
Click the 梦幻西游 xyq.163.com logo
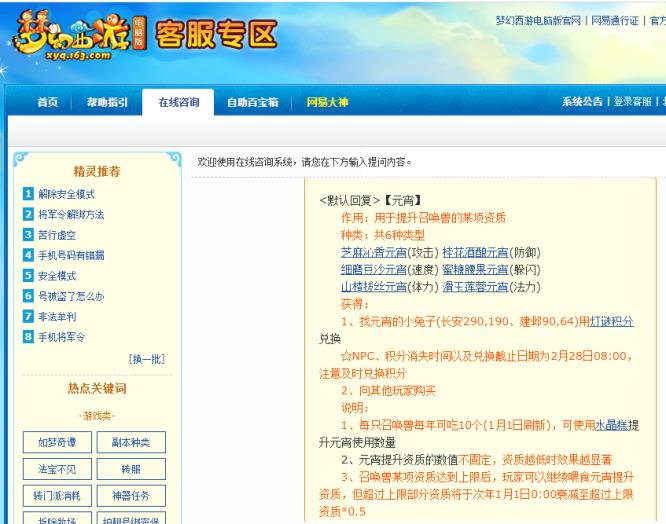pyautogui.click(x=79, y=36)
